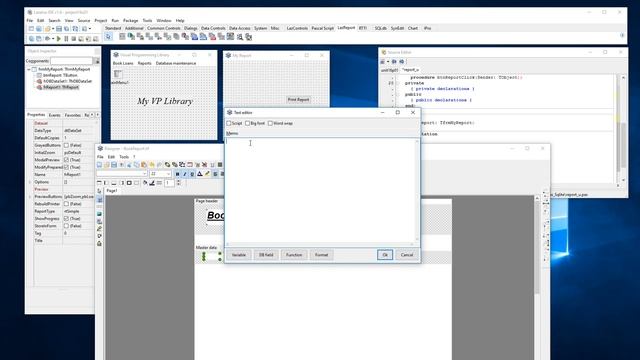This screenshot has width=640, height=360.
Task: Enable the Big font checkbox in Text editor
Action: (247, 123)
